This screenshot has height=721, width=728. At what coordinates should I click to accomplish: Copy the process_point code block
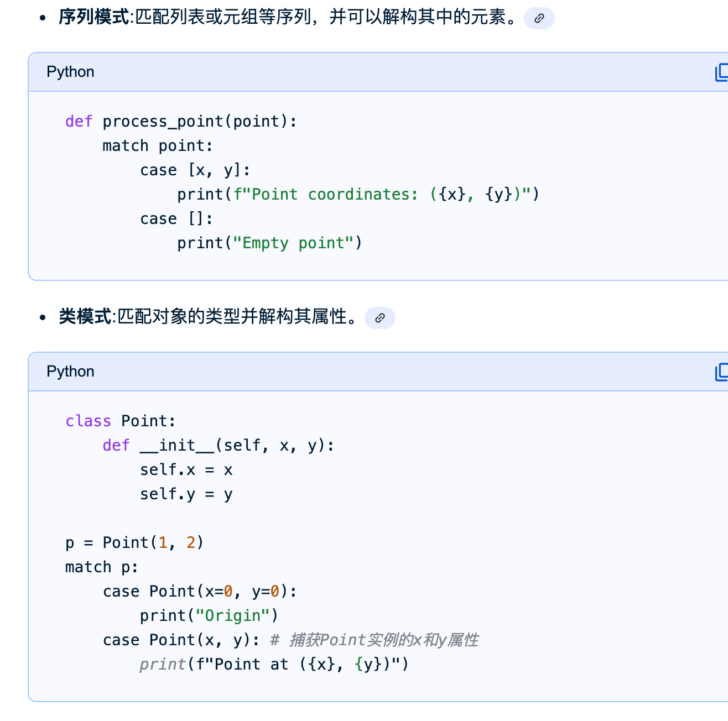coord(721,72)
